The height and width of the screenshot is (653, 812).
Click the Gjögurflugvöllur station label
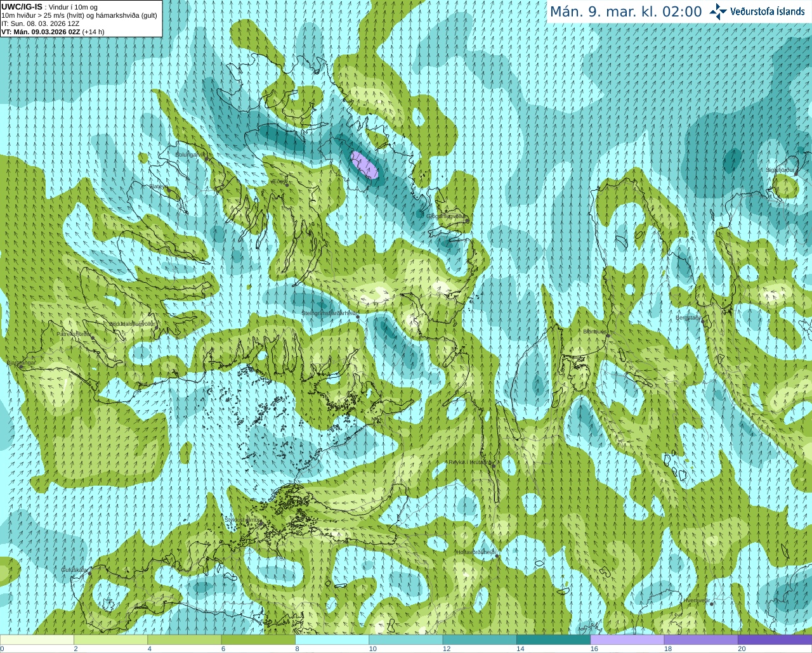coord(446,216)
